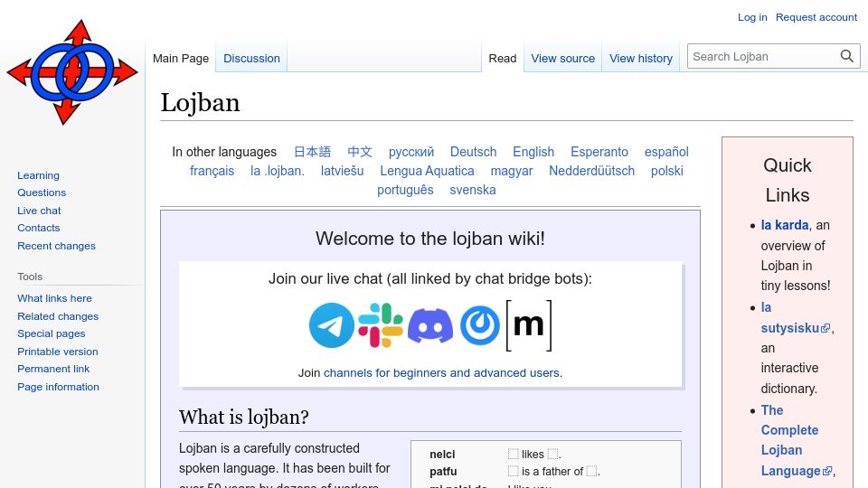Open Live chat sidebar link

(39, 211)
